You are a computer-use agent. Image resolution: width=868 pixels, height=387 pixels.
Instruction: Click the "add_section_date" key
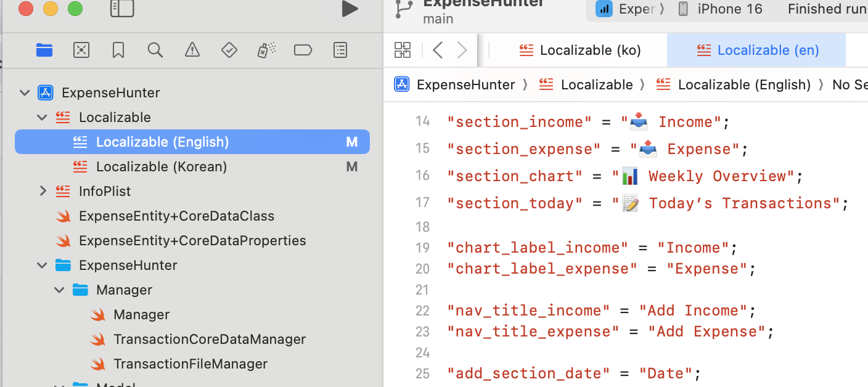(x=528, y=373)
